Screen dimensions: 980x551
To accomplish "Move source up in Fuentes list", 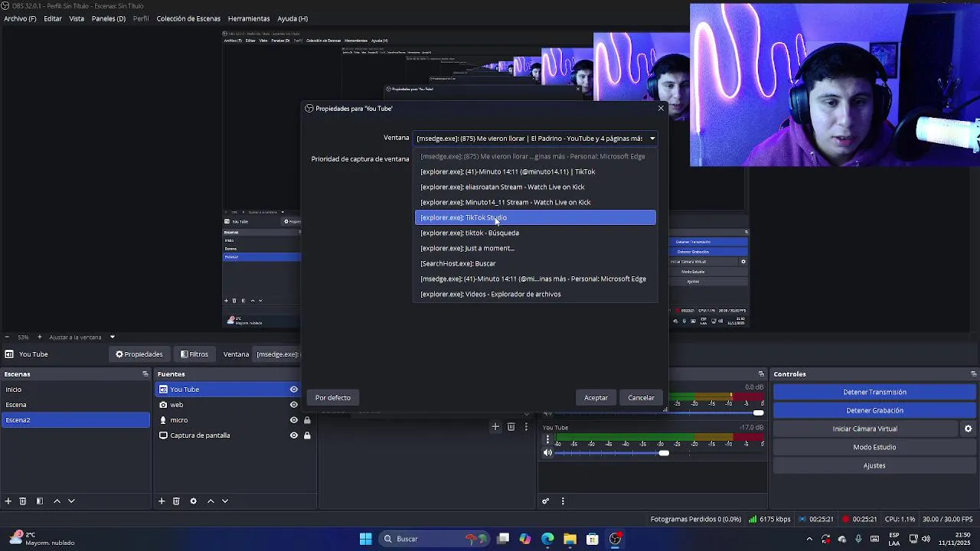I will coord(211,501).
